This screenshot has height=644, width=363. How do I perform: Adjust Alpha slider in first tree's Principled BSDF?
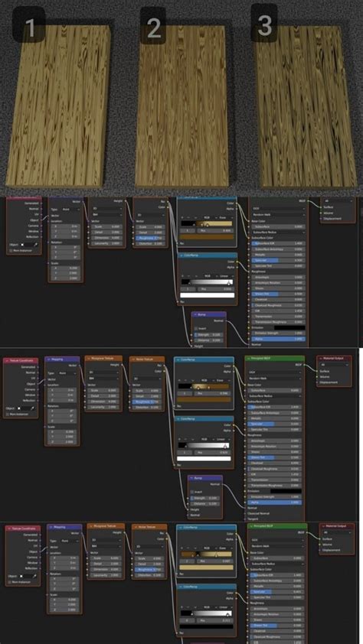tap(276, 339)
